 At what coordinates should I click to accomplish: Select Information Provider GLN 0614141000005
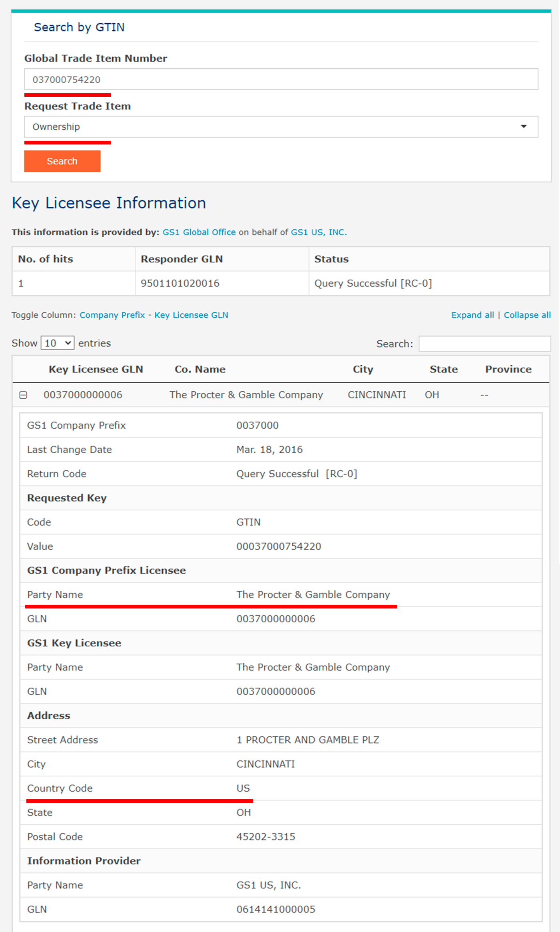pos(276,909)
